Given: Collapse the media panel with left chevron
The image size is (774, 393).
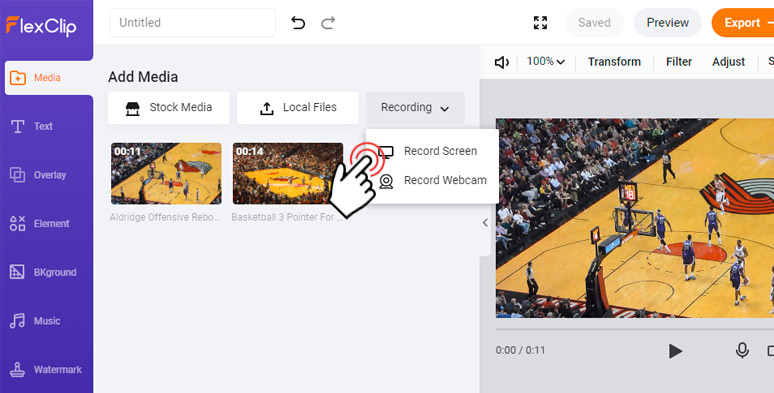Looking at the screenshot, I should pyautogui.click(x=485, y=223).
